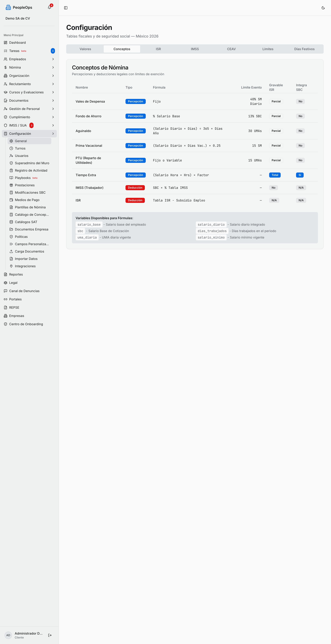Viewport: 331px width, 644px height.
Task: Open the notifications bell icon
Action: [x=49, y=7]
